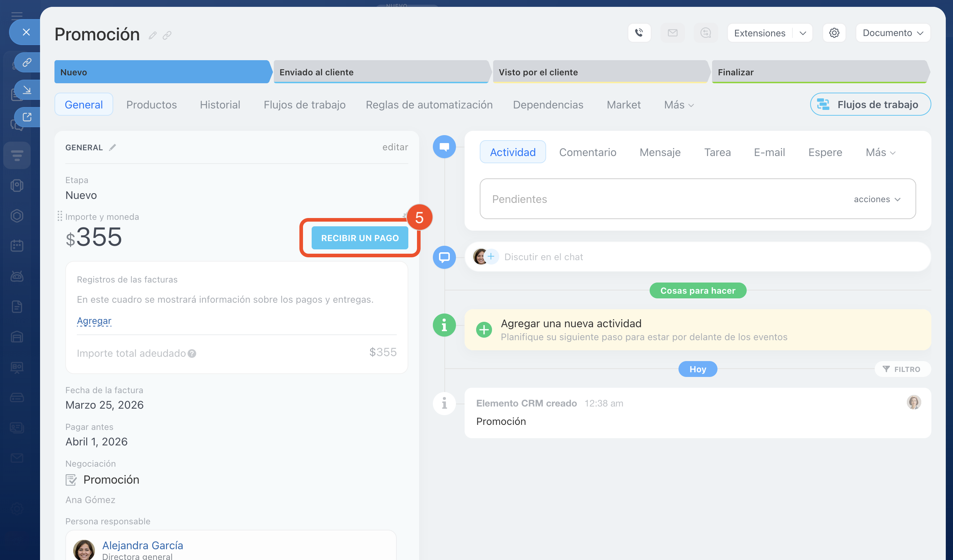This screenshot has width=953, height=560.
Task: Switch to the Productos tab
Action: pos(151,105)
